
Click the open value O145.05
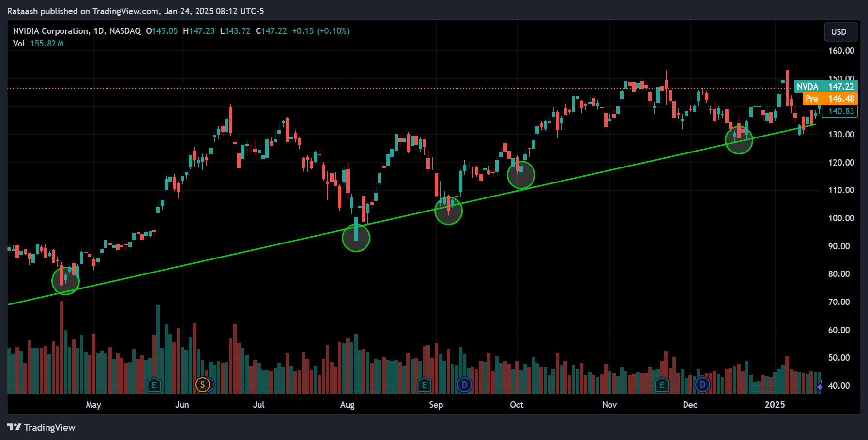click(162, 31)
